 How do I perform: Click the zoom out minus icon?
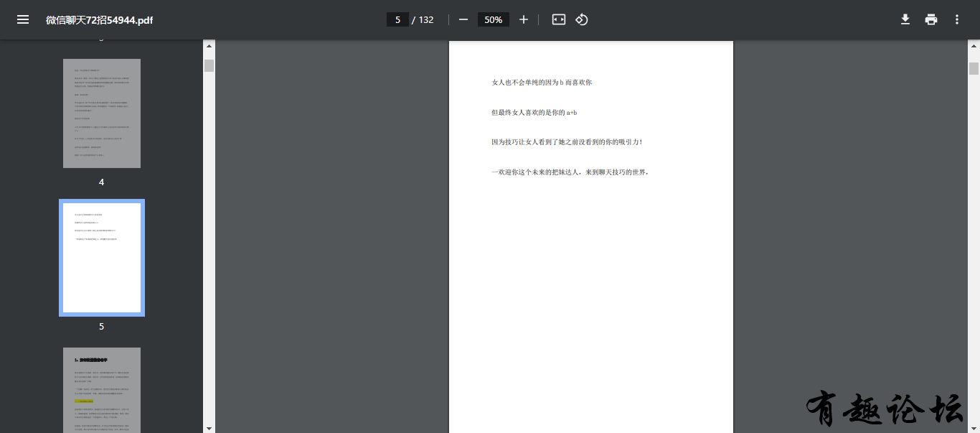tap(463, 19)
